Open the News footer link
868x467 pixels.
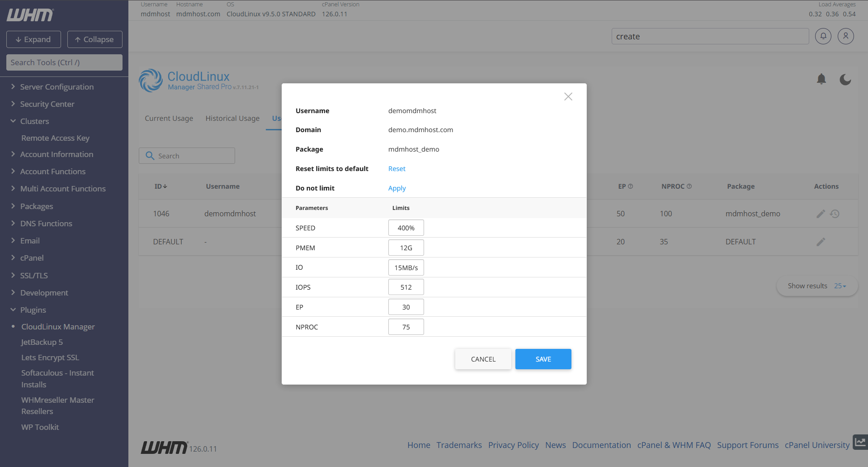tap(555, 445)
